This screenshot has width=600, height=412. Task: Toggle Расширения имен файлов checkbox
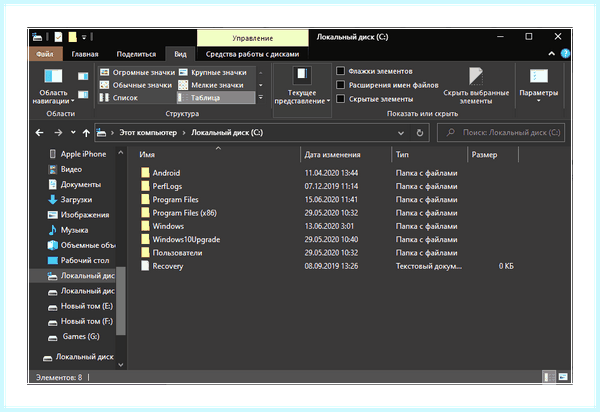pos(341,85)
